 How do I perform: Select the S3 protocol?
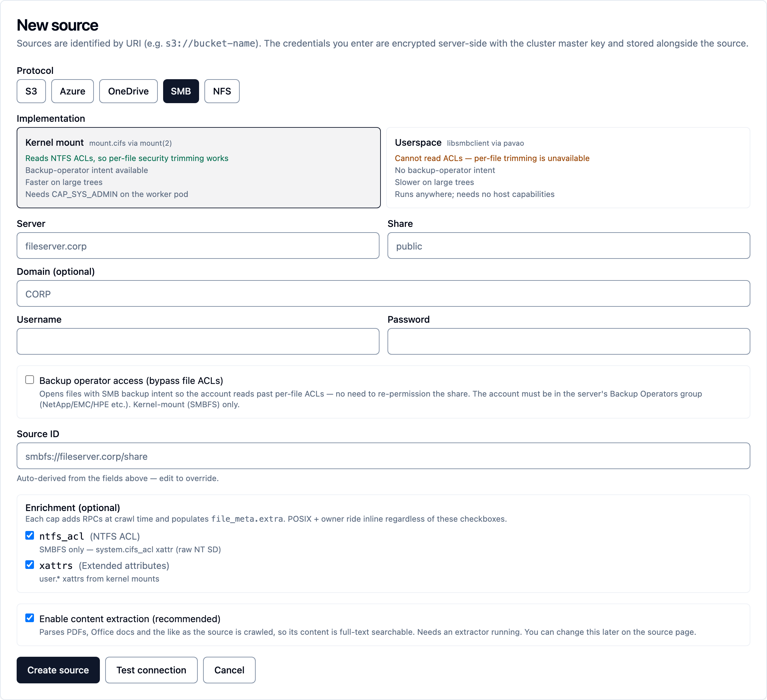[x=31, y=91]
